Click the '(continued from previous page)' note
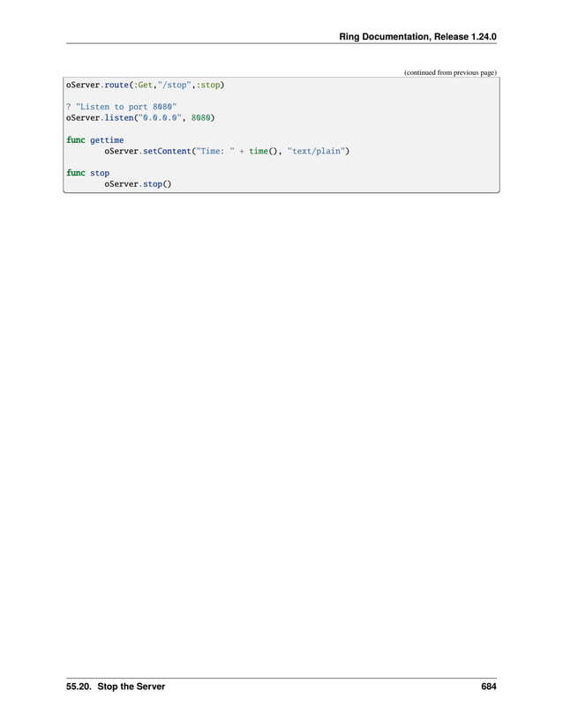The image size is (563, 728). tap(450, 72)
